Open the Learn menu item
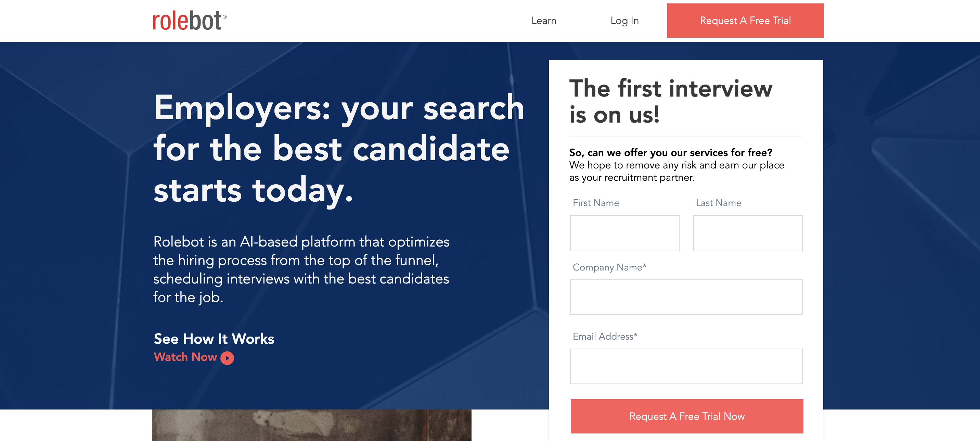Screen dimensions: 980x441 point(544,21)
